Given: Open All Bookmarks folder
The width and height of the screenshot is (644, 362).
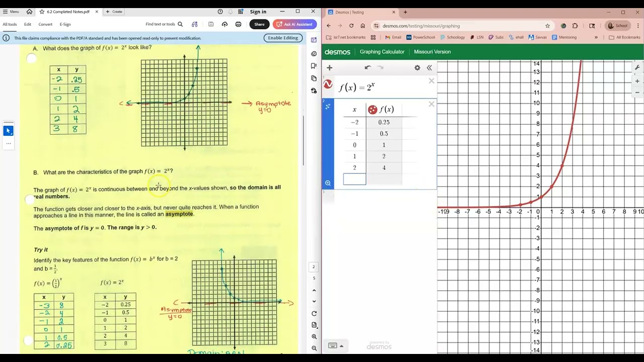Looking at the screenshot, I should [624, 37].
